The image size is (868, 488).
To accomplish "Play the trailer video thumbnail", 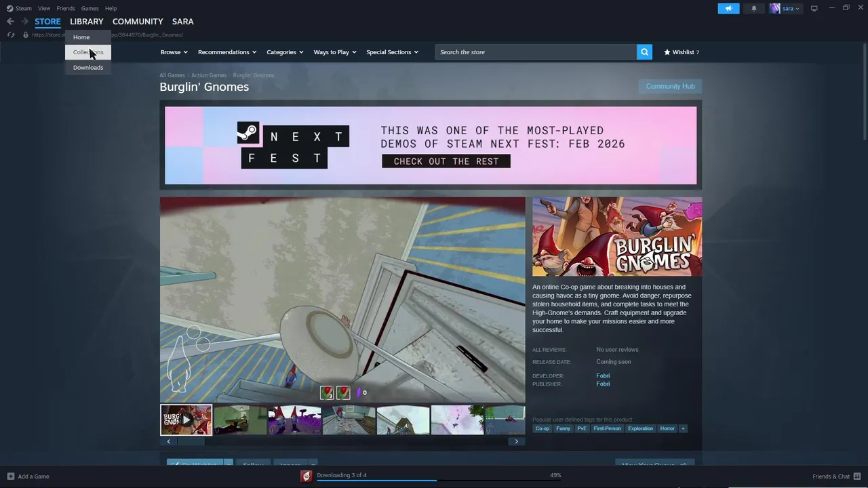I will pos(186,420).
